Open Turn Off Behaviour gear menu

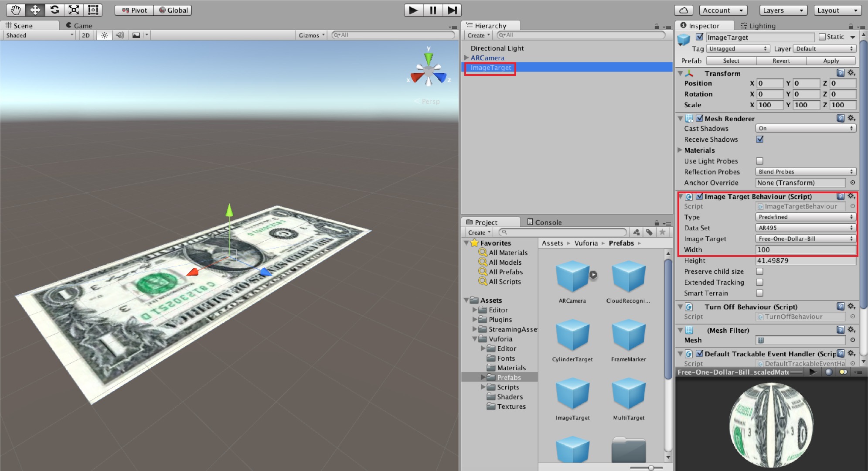(x=851, y=307)
